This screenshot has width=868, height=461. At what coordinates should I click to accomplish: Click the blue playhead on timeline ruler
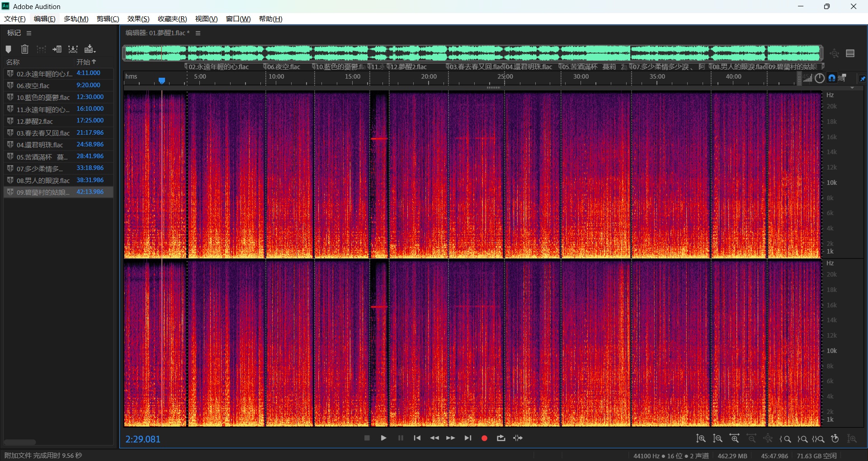pyautogui.click(x=162, y=80)
